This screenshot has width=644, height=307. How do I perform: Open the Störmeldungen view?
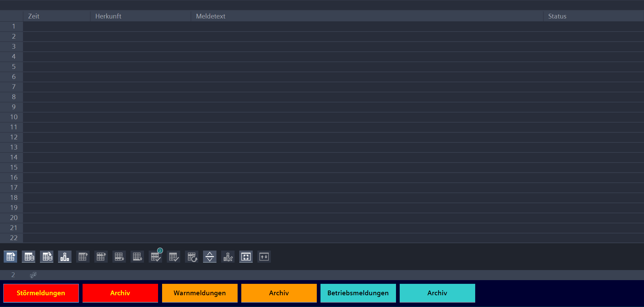41,293
